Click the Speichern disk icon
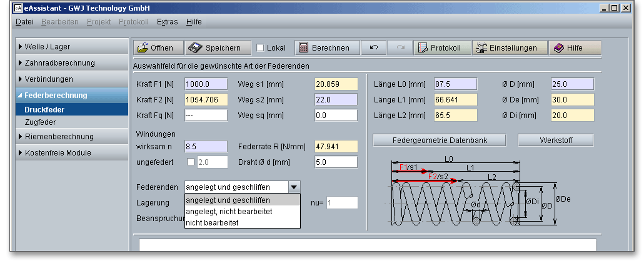 coord(195,48)
